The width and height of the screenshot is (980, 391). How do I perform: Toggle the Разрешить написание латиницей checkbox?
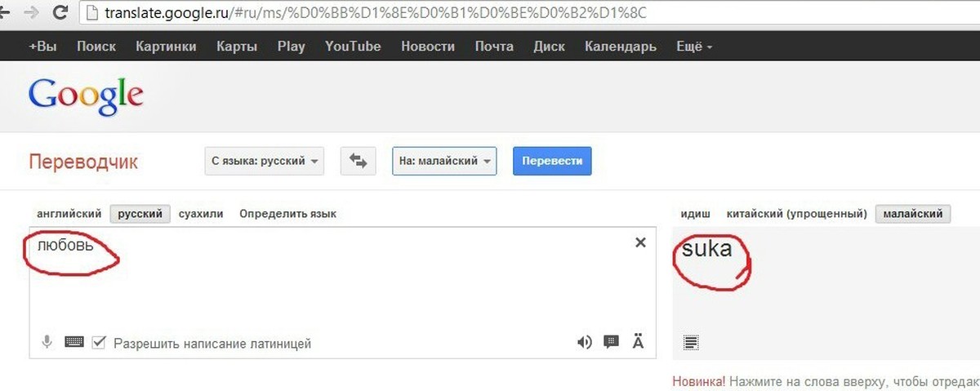click(99, 343)
